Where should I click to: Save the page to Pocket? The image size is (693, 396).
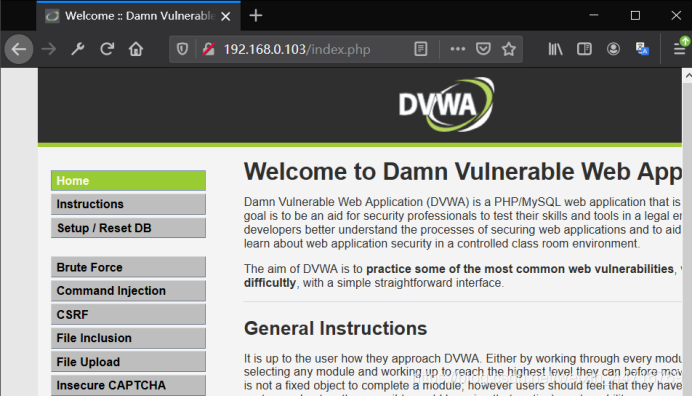click(483, 49)
